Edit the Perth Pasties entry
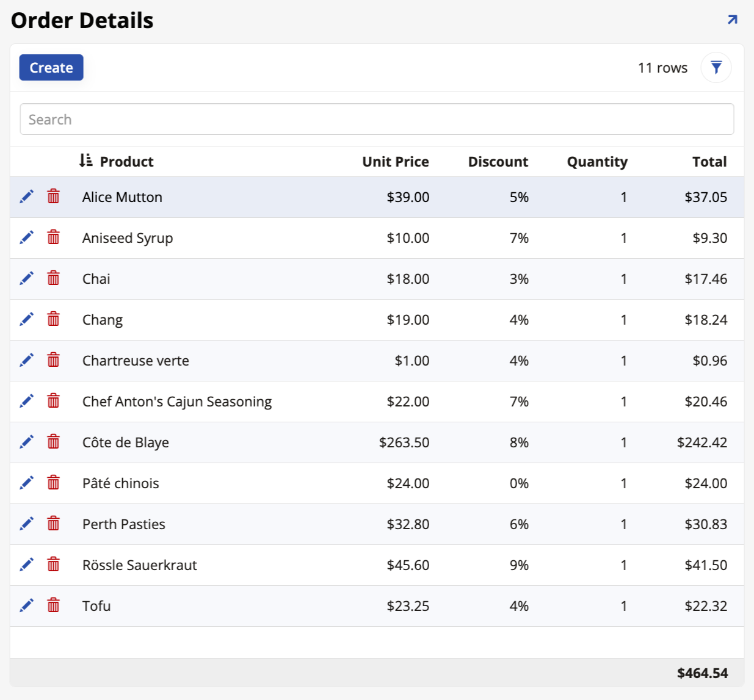Screen dimensions: 754x700 click(27, 524)
